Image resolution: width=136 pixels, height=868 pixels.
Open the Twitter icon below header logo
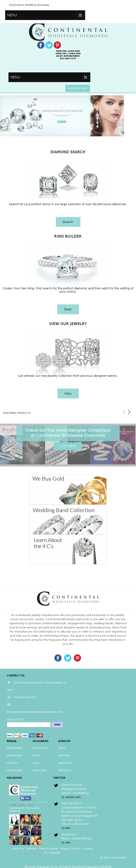point(49,45)
